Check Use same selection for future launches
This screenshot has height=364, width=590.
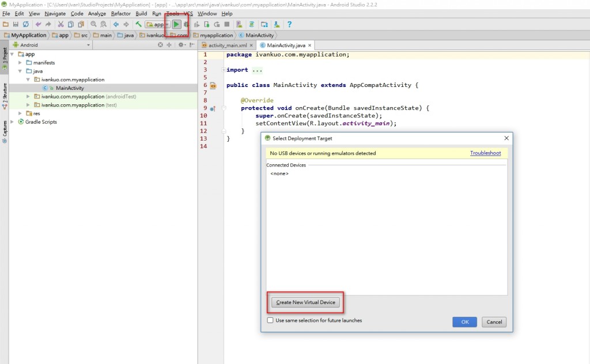(270, 320)
